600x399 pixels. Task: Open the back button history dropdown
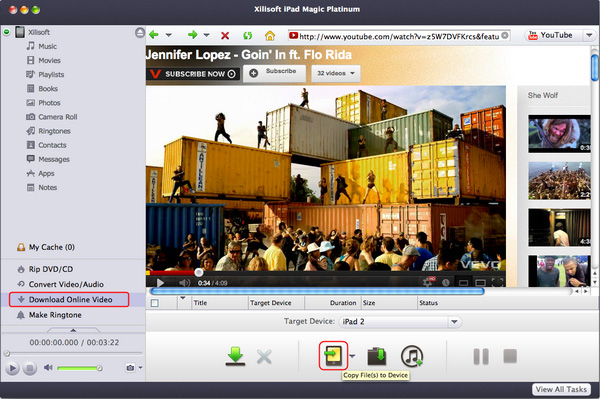pyautogui.click(x=168, y=35)
